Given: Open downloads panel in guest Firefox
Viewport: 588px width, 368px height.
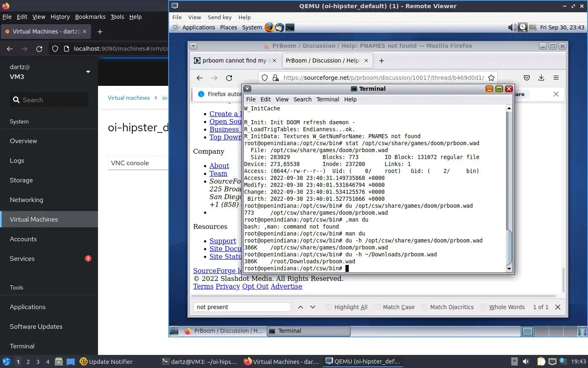Looking at the screenshot, I should [x=541, y=78].
